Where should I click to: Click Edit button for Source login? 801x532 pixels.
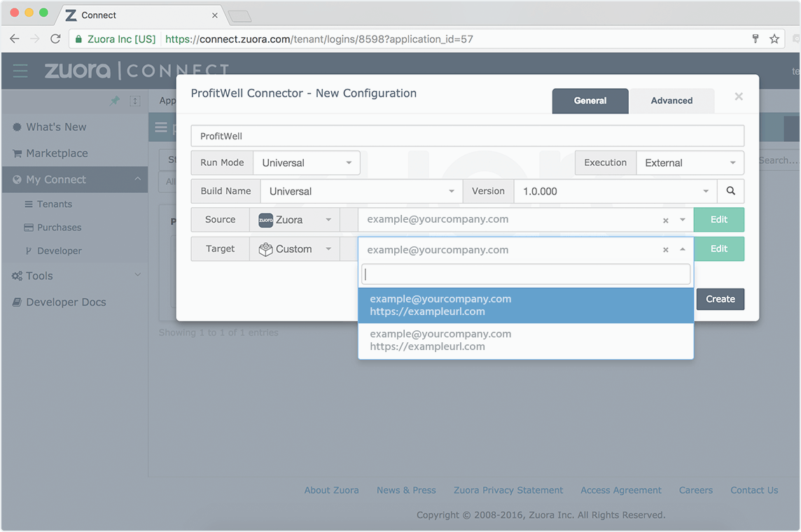pyautogui.click(x=719, y=220)
